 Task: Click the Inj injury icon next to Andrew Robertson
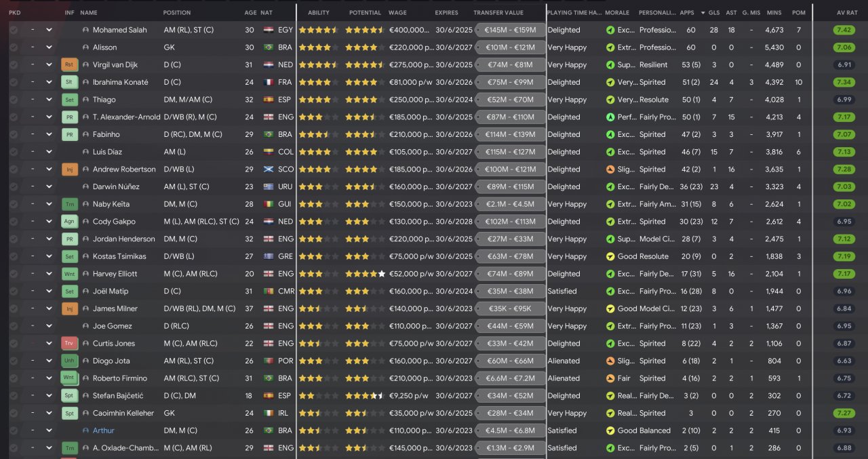(69, 169)
